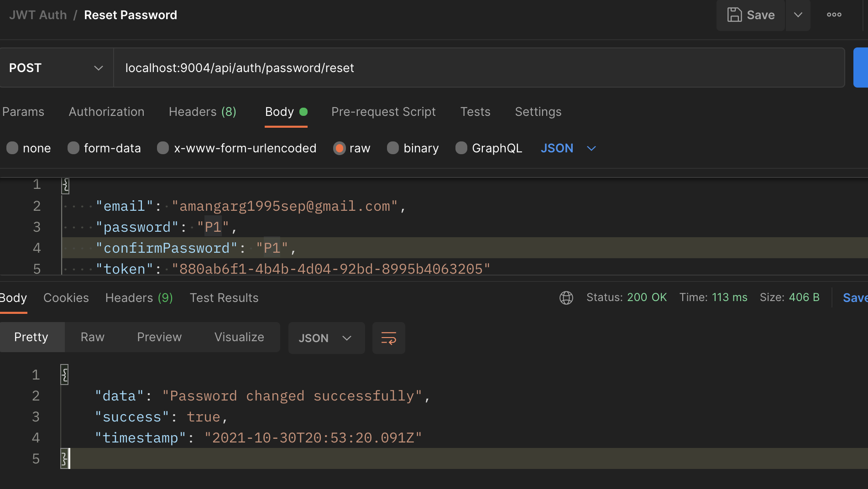Click the Save button with floppy icon

(x=751, y=15)
